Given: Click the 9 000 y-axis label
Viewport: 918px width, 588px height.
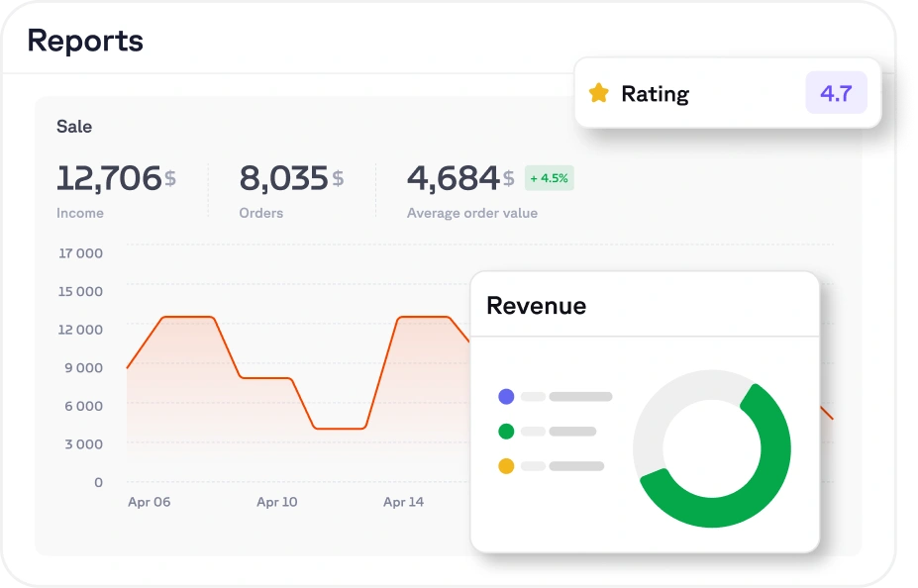Looking at the screenshot, I should [84, 368].
